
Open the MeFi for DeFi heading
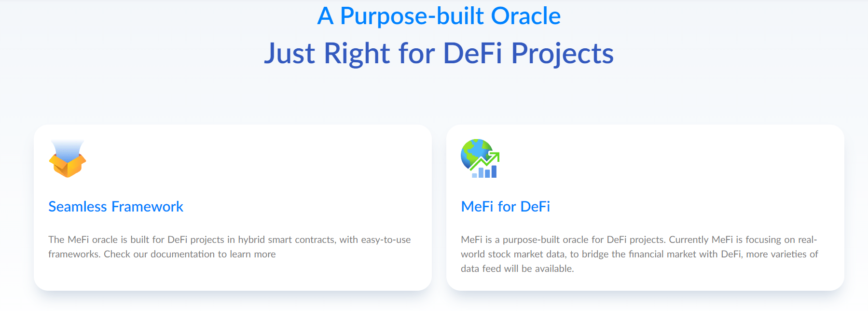click(x=506, y=207)
